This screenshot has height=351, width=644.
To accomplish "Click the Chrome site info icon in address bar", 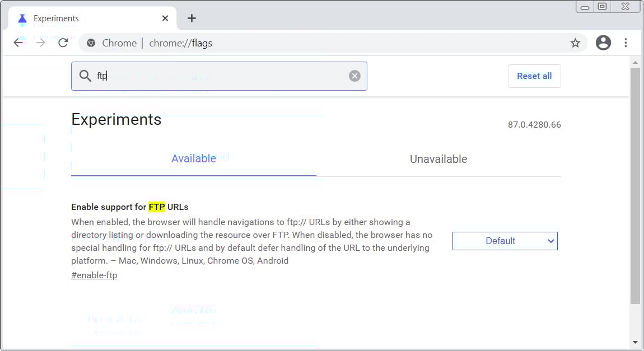I will pyautogui.click(x=91, y=43).
